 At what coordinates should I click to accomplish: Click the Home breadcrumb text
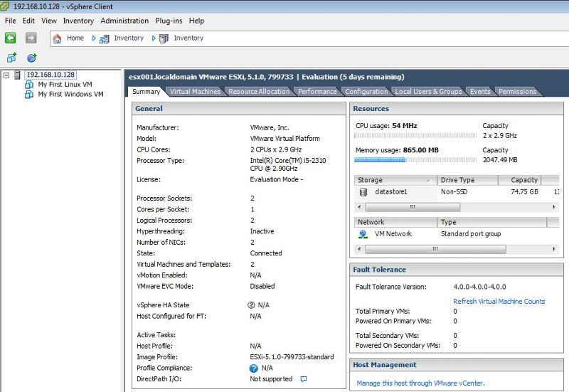pyautogui.click(x=75, y=38)
